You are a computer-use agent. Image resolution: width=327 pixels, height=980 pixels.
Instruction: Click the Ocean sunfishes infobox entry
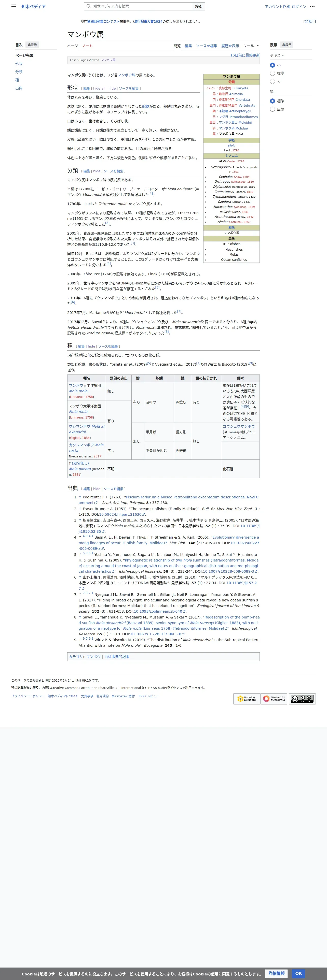tap(234, 260)
